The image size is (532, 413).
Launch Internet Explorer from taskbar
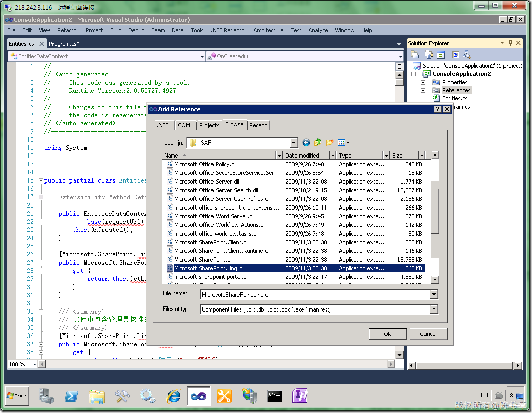[173, 396]
